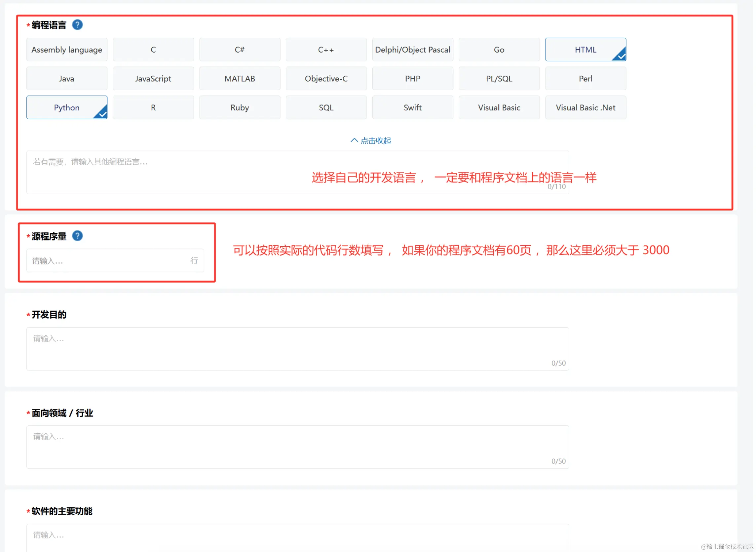Select Visual Basic .Net option
The height and width of the screenshot is (552, 756).
coord(586,108)
